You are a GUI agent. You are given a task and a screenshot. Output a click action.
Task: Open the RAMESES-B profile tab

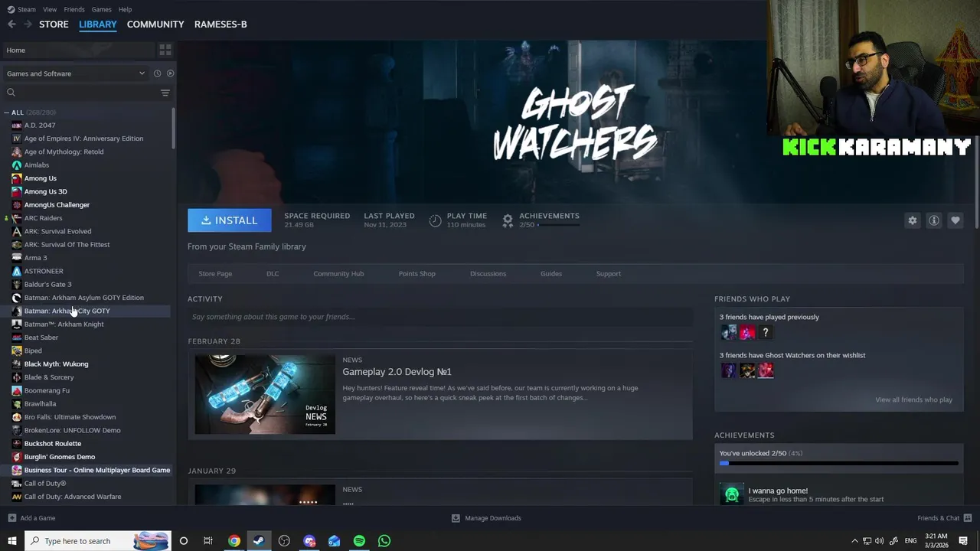tap(220, 24)
